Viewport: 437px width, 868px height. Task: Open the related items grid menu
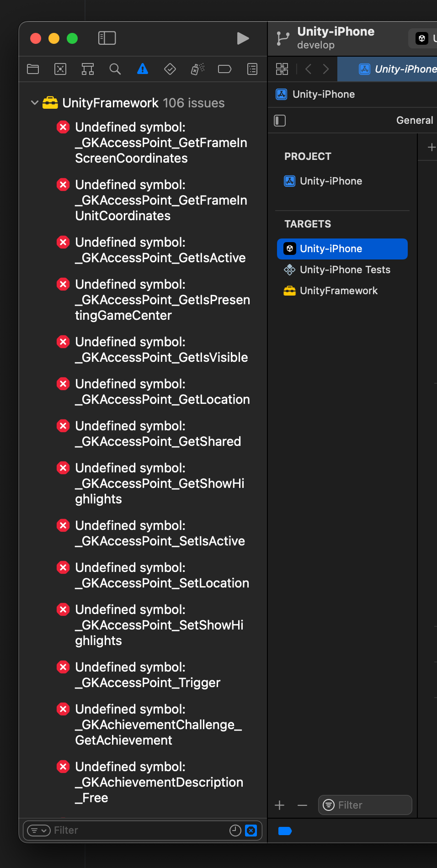tap(282, 69)
